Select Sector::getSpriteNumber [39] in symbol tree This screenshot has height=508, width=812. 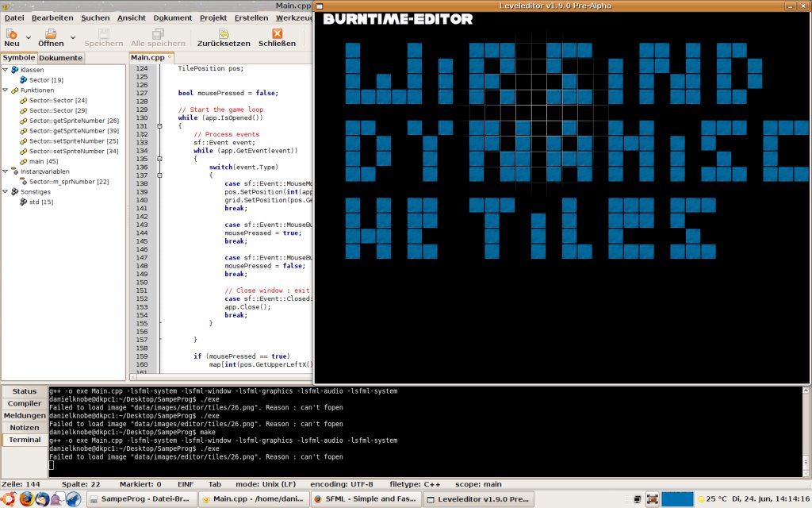pos(74,131)
